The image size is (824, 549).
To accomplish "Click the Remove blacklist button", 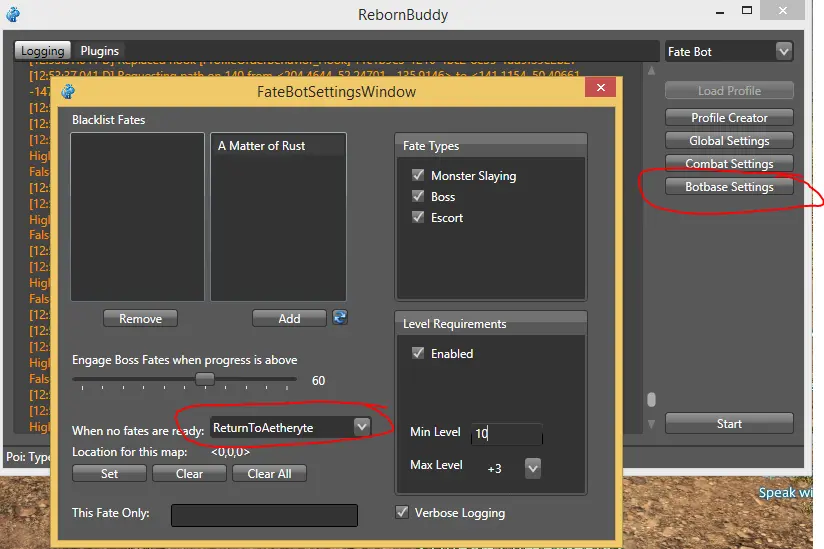I will click(140, 318).
